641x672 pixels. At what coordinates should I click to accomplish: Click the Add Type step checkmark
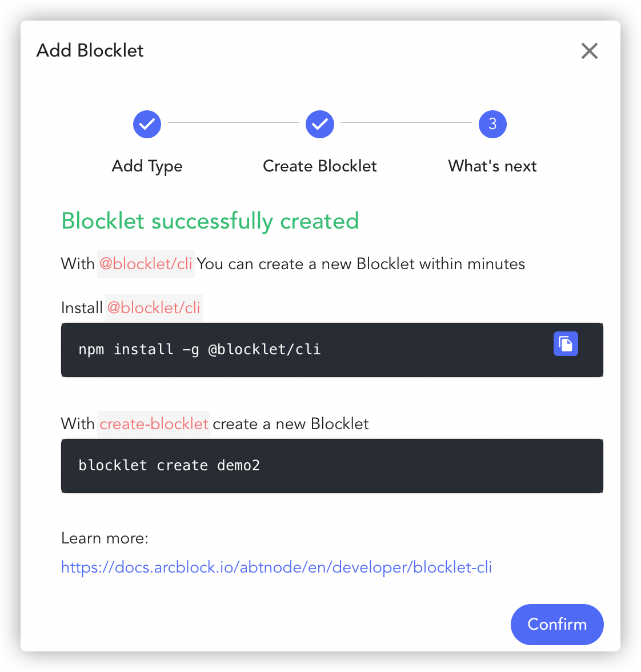tap(147, 125)
